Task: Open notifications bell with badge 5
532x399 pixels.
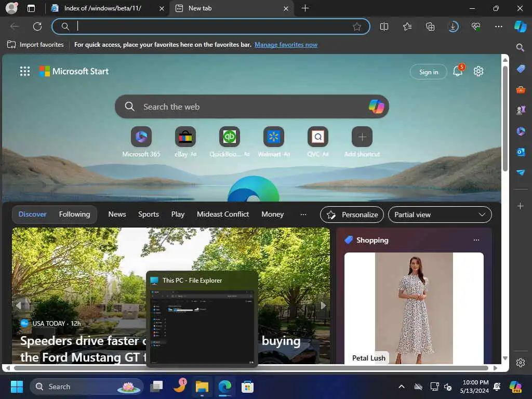Action: [x=458, y=71]
